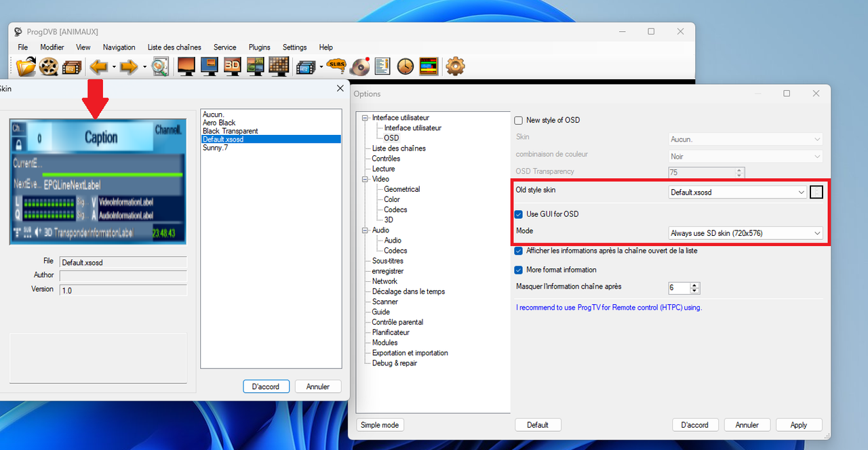Viewport: 868px width, 450px height.
Task: Toggle the 3D monitor toolbar icon
Action: point(232,66)
